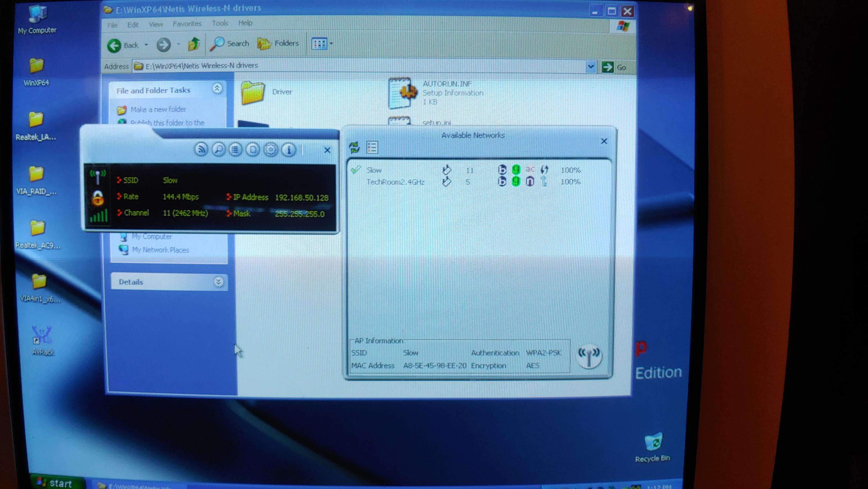The image size is (868, 489).
Task: Collapse the File and Folder Tasks panel
Action: point(217,89)
